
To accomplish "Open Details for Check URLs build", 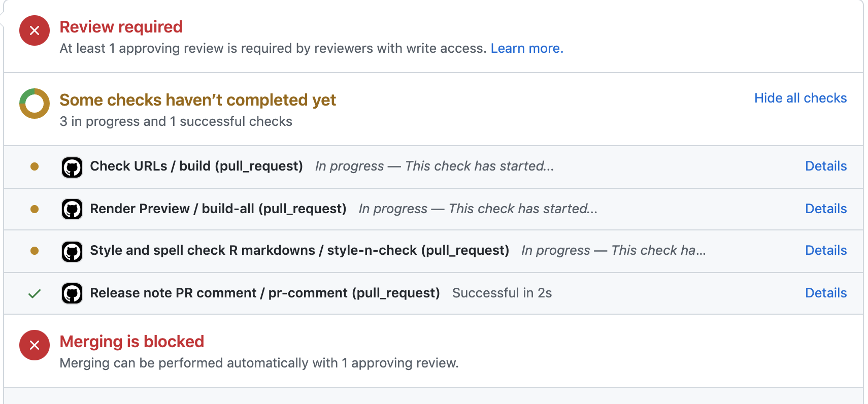I will click(x=826, y=166).
